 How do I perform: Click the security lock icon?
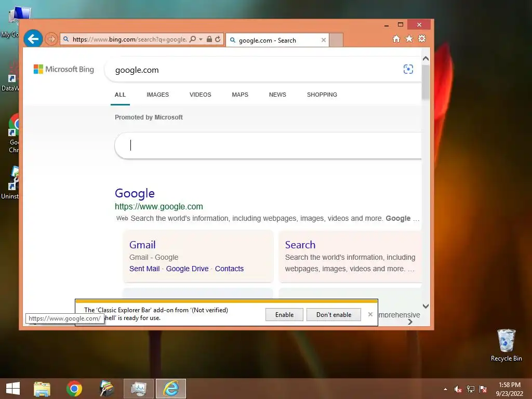pyautogui.click(x=209, y=39)
